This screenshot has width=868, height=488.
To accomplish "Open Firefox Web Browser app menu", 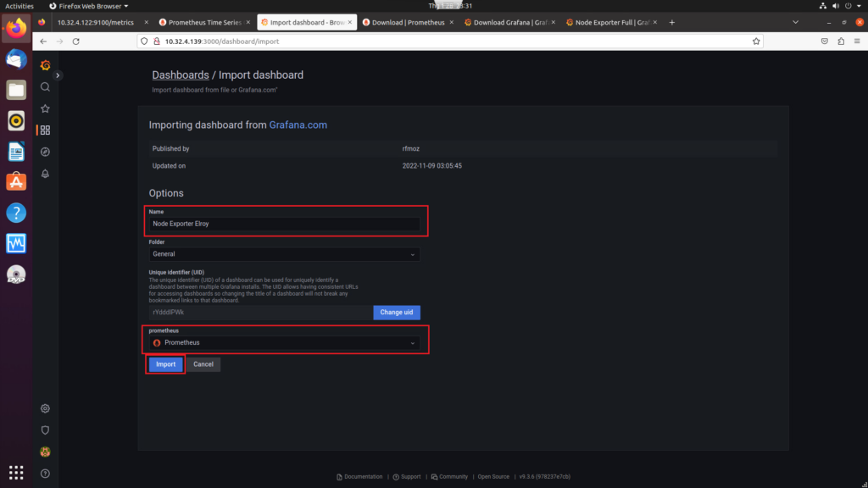I will pyautogui.click(x=88, y=6).
